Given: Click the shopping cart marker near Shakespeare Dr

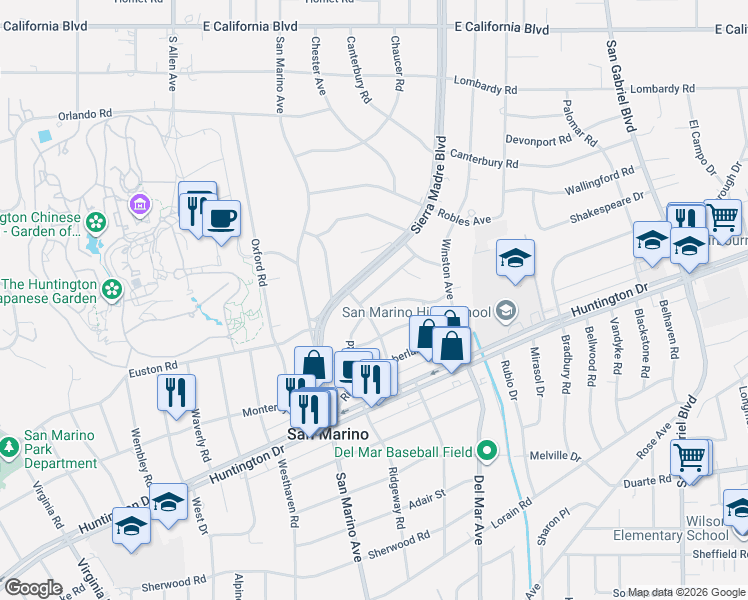Looking at the screenshot, I should tap(723, 217).
